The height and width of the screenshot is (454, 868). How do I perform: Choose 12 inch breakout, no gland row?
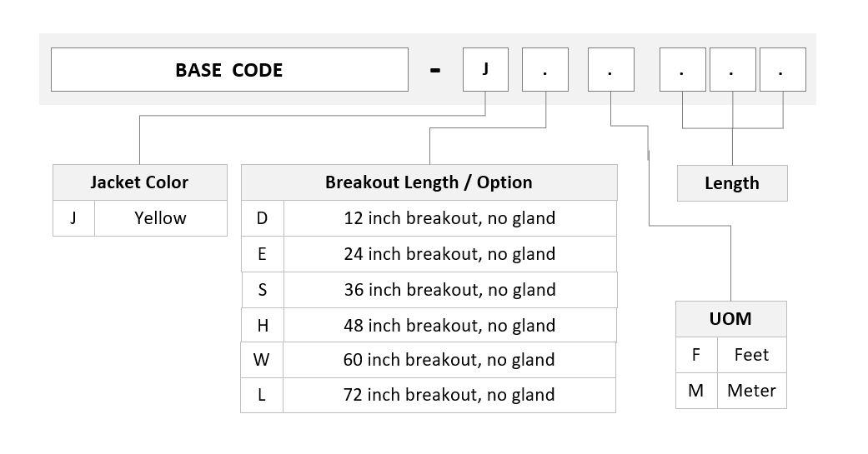(x=429, y=218)
